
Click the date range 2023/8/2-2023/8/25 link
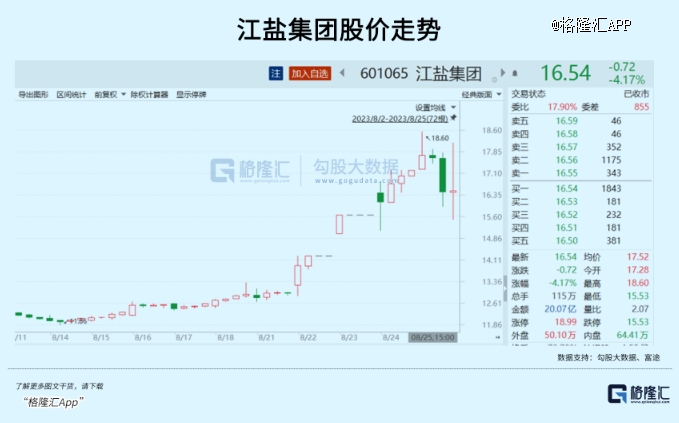[x=400, y=119]
